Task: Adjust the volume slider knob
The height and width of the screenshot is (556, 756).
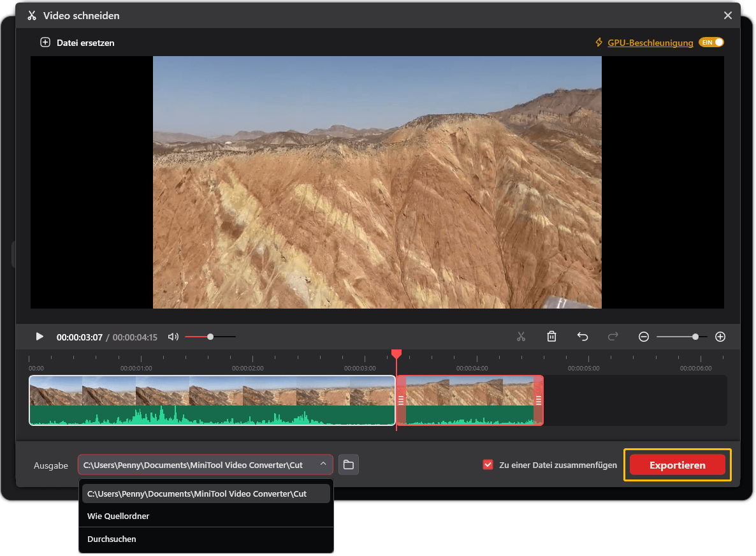Action: click(x=210, y=337)
